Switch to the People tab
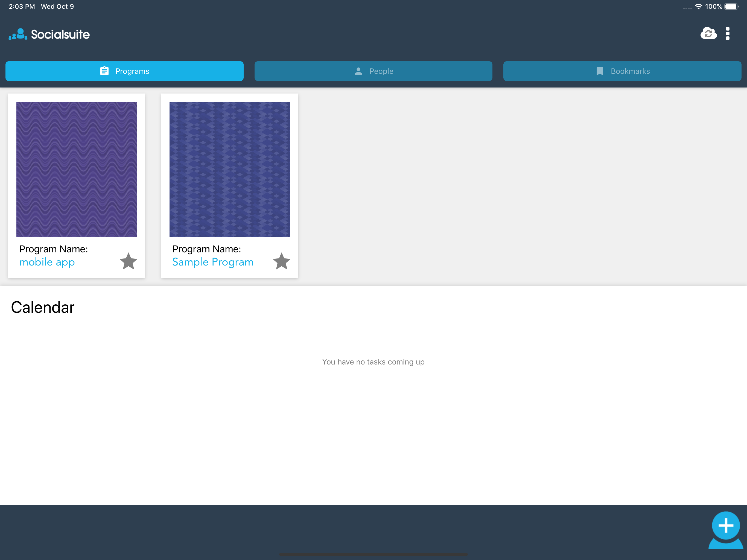 pyautogui.click(x=373, y=71)
